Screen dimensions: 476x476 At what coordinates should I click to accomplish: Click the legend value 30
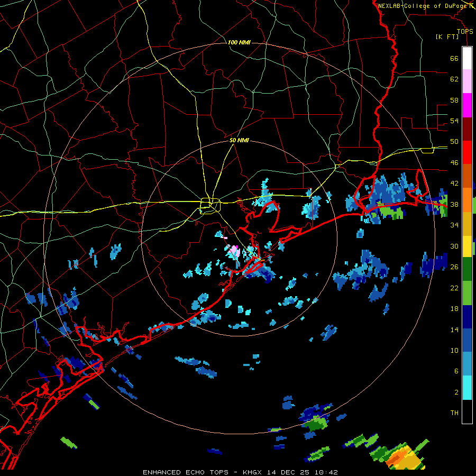pyautogui.click(x=454, y=246)
